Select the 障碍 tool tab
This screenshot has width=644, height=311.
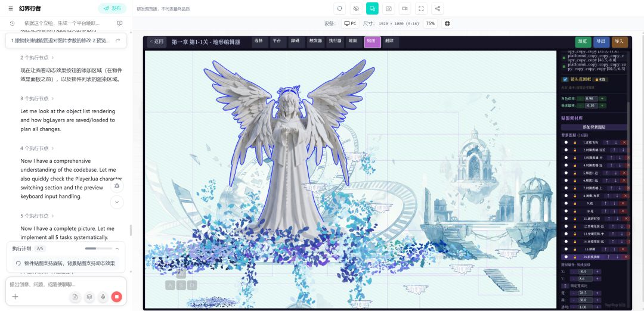[296, 42]
